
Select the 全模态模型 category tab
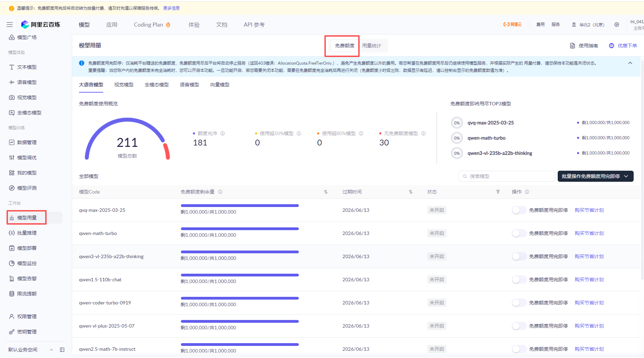(x=157, y=85)
